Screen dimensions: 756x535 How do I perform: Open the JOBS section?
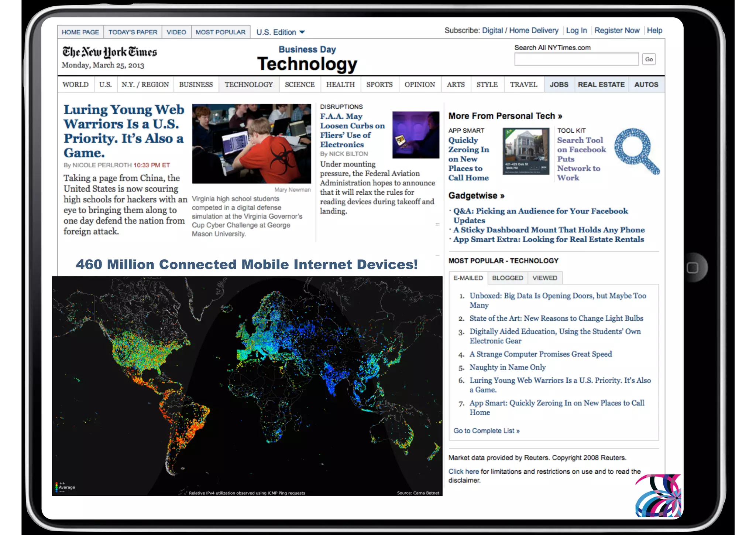[x=559, y=85]
